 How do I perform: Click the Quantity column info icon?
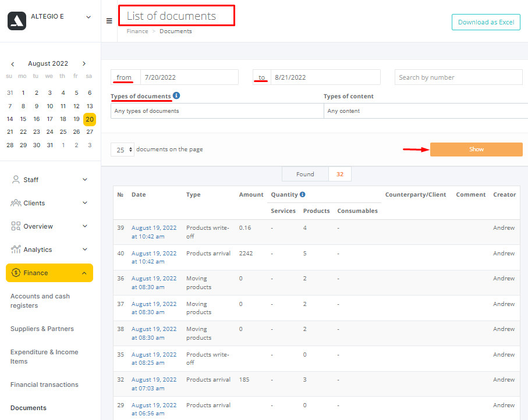click(302, 194)
